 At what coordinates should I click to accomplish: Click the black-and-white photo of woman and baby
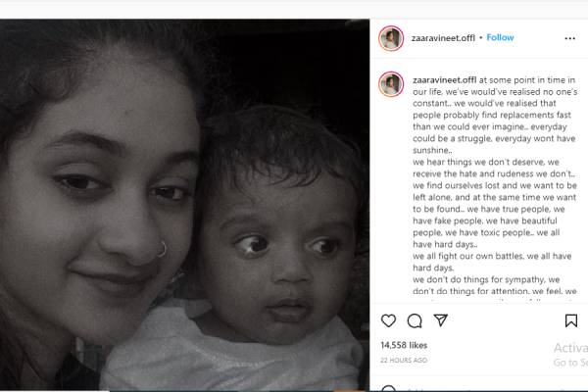184,205
